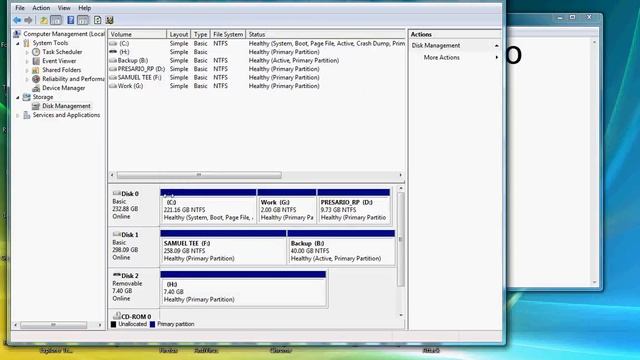Select the PRESARIO_RP (D:) volume list row
Image resolution: width=640 pixels, height=360 pixels.
(x=257, y=69)
